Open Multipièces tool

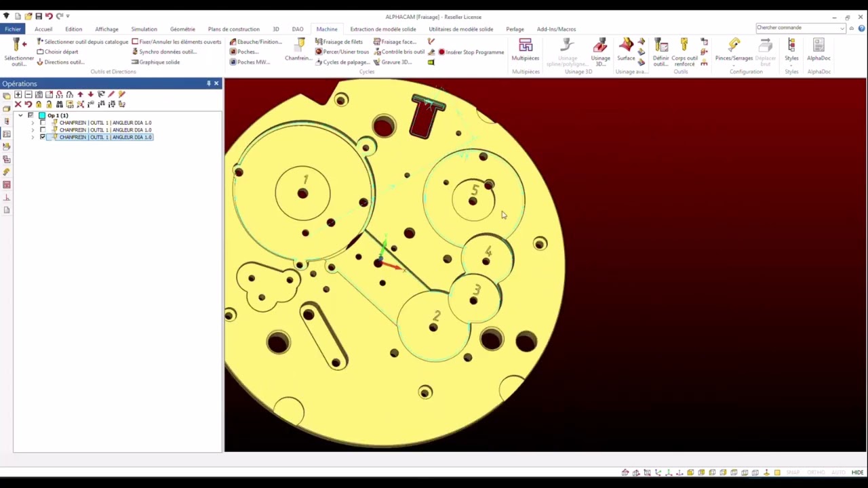526,50
